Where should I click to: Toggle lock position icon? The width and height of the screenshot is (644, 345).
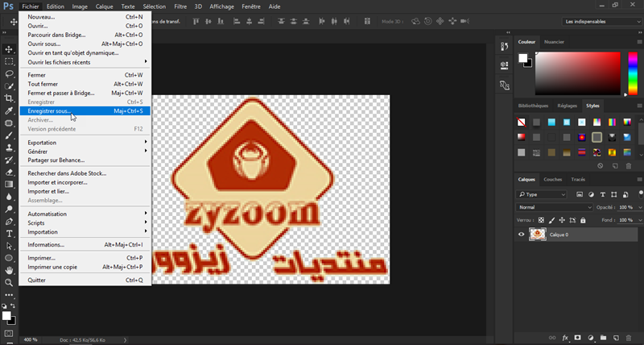click(562, 220)
